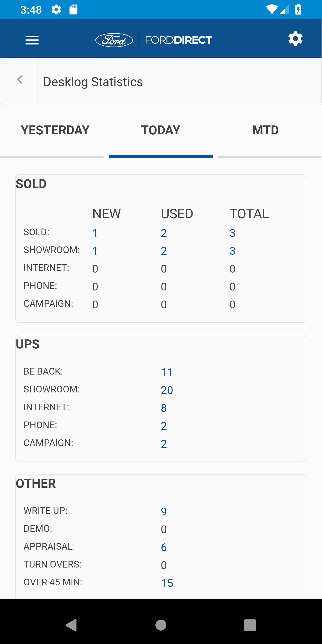Tap the Android recent apps square
This screenshot has height=644, width=322.
click(x=250, y=625)
